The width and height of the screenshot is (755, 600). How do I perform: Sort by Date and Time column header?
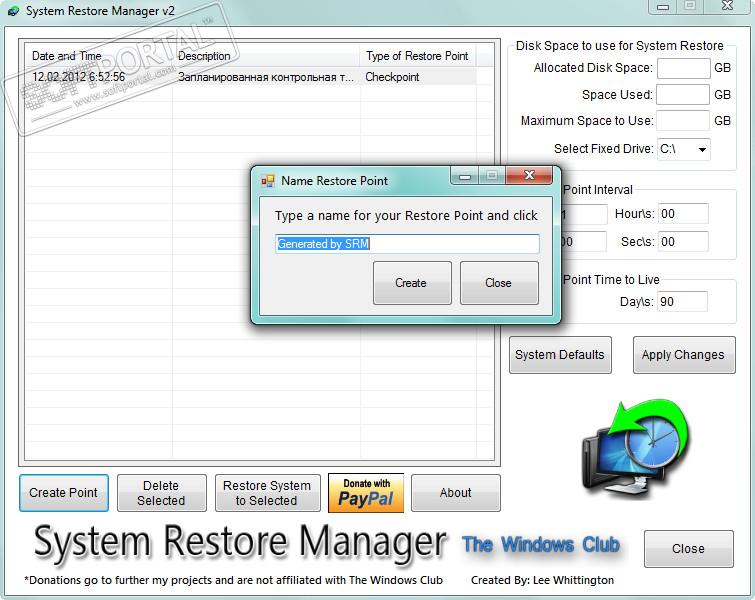point(99,56)
